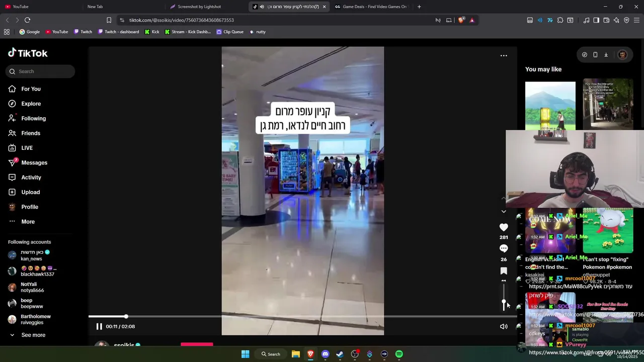
Task: Adjust the vertical volume slider
Action: [504, 297]
